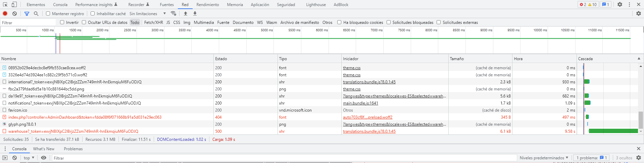Click the Nombre column header
Viewport: 644px width, 163px height.
107,58
